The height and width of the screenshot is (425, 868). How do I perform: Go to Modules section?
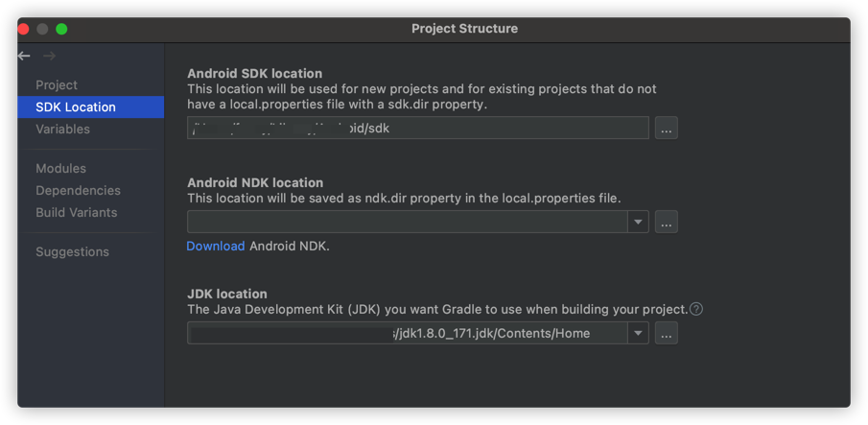coord(60,169)
